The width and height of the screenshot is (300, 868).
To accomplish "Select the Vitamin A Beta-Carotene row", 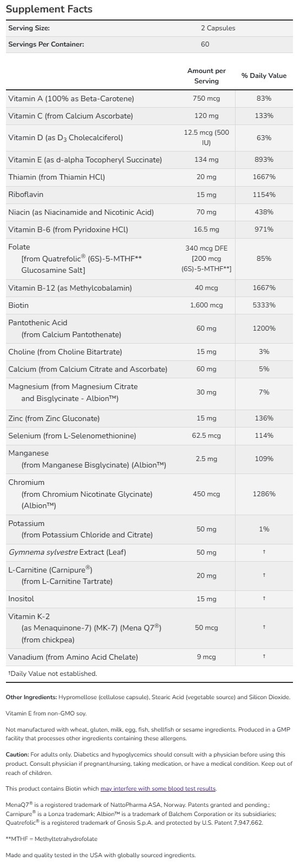I will (x=149, y=98).
